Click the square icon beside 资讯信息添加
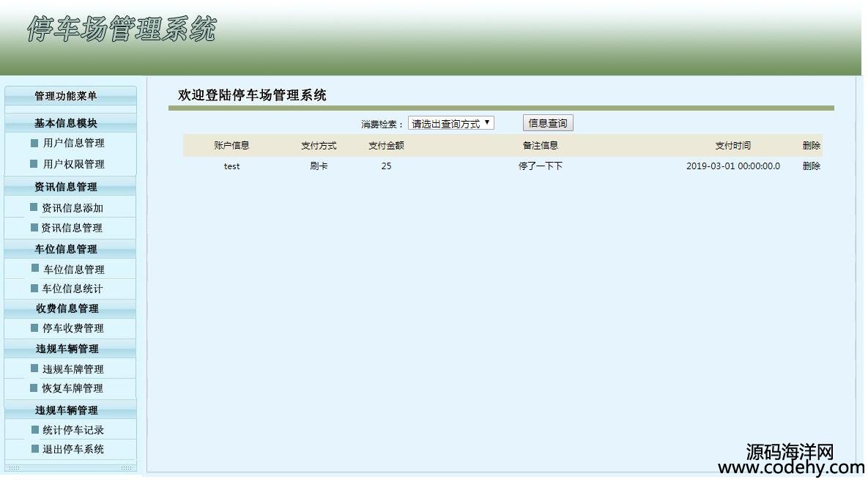The image size is (868, 482). [x=34, y=207]
